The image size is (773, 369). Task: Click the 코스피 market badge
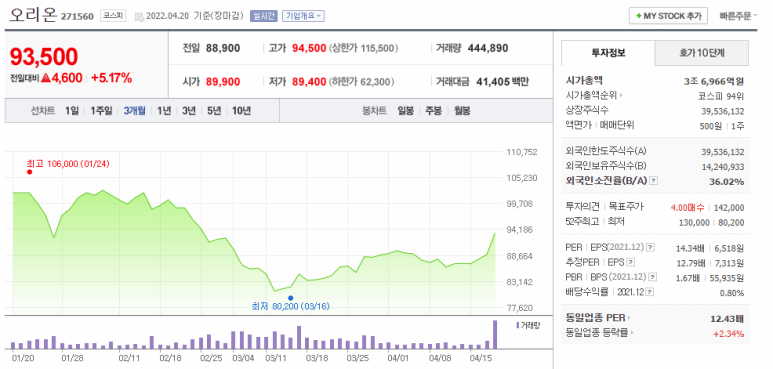(x=113, y=16)
